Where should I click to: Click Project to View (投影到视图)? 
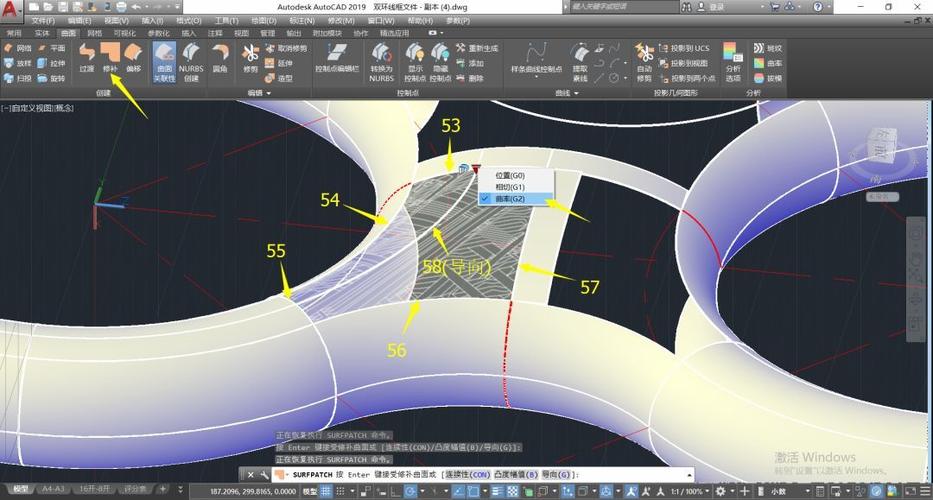click(683, 63)
